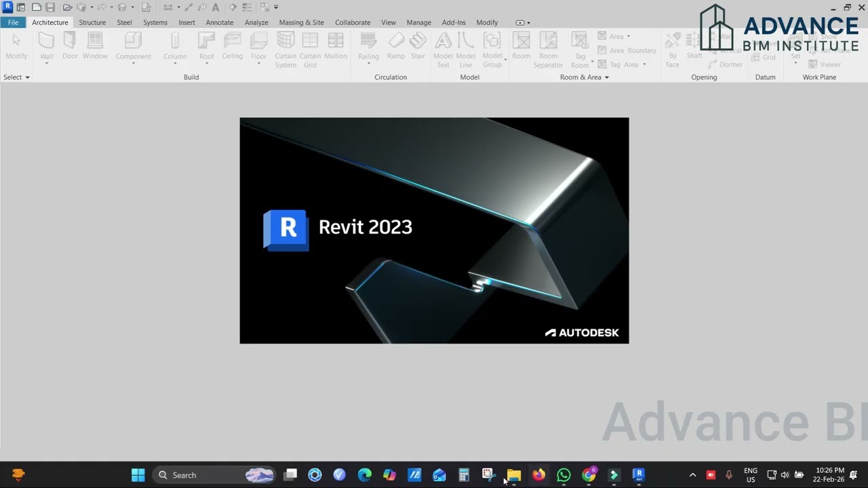Open the Wall tool dropdown arrow
Image resolution: width=868 pixels, height=488 pixels.
point(46,64)
